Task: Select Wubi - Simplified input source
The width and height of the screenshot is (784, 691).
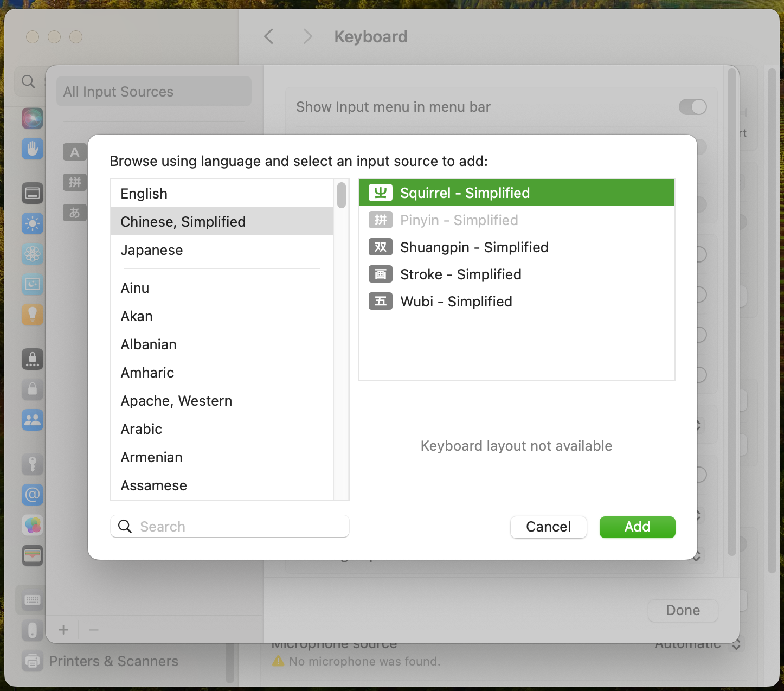Action: (456, 302)
